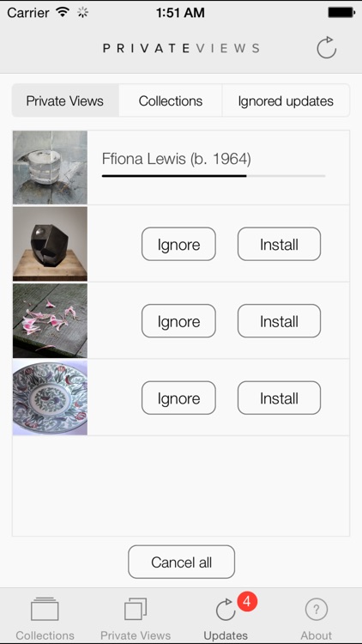The width and height of the screenshot is (362, 644).
Task: Install the black sculpture update
Action: click(x=279, y=245)
